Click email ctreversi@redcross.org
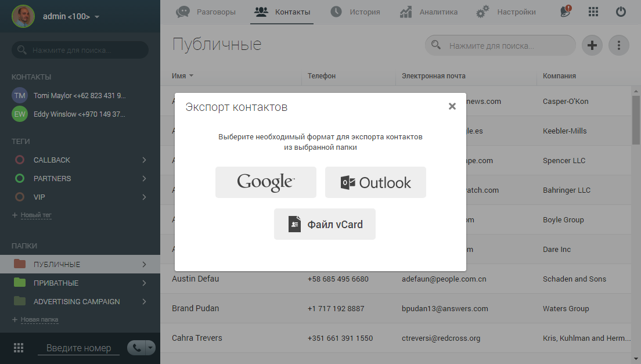641x364 pixels. (441, 338)
